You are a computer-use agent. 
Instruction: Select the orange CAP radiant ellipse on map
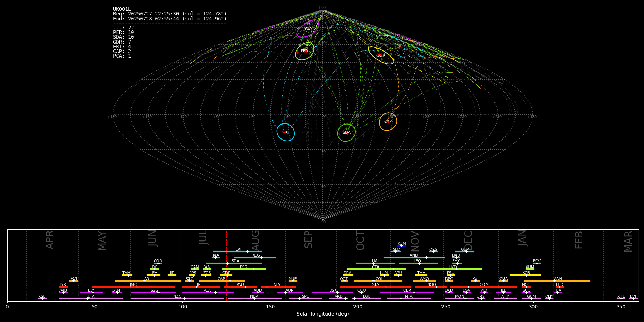pyautogui.click(x=388, y=122)
